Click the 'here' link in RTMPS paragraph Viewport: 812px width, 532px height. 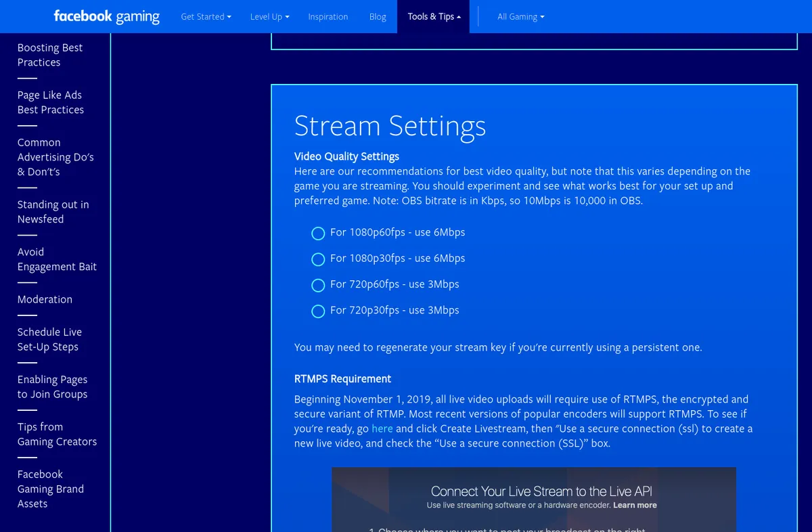[x=382, y=428]
